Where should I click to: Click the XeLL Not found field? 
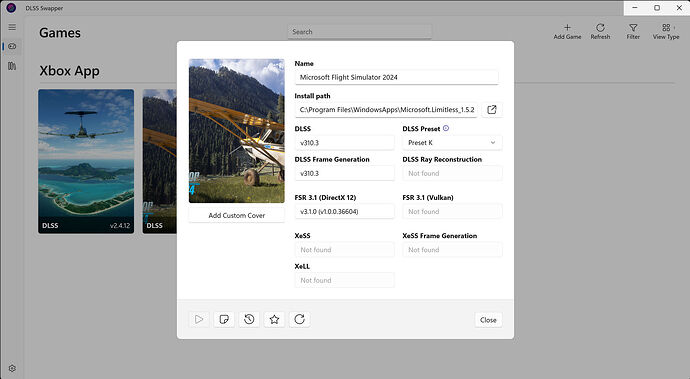pyautogui.click(x=345, y=280)
